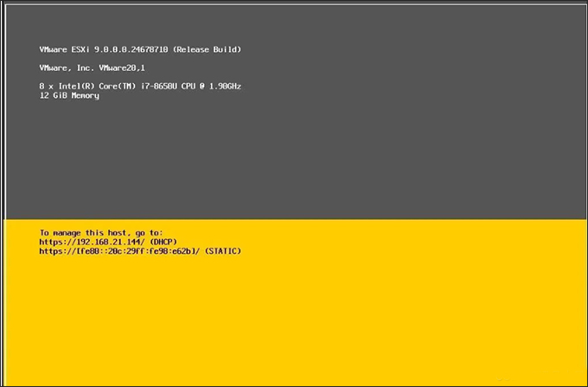Select the 'VMware, Inc. VMware20,1' line
The height and width of the screenshot is (387, 588).
(x=93, y=68)
